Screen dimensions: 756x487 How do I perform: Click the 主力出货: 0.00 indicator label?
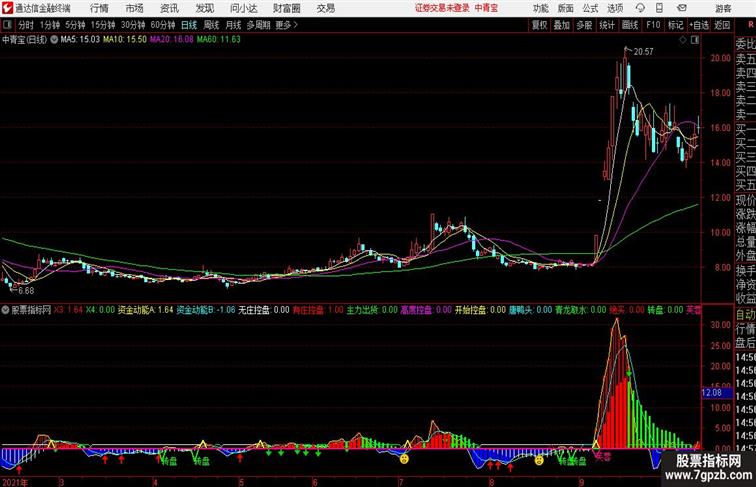(372, 310)
